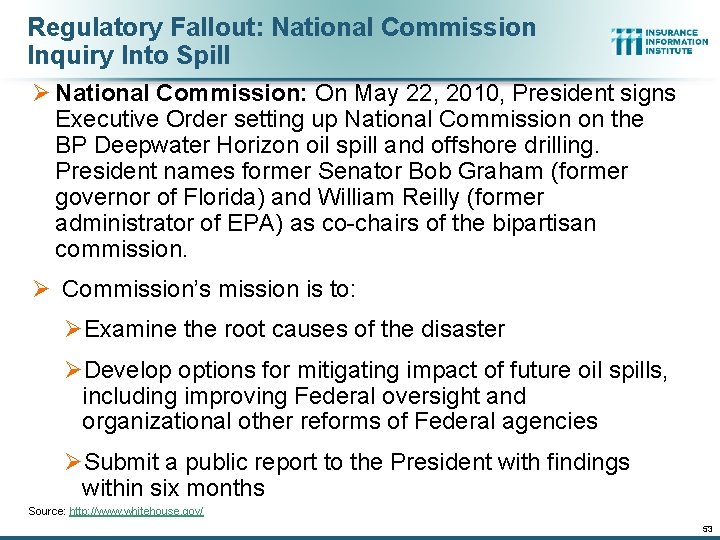Click the Source label at the bottom left
The image size is (720, 540).
pyautogui.click(x=46, y=511)
